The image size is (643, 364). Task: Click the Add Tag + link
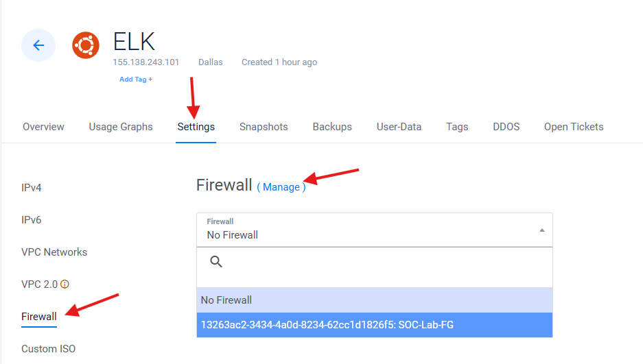[136, 80]
